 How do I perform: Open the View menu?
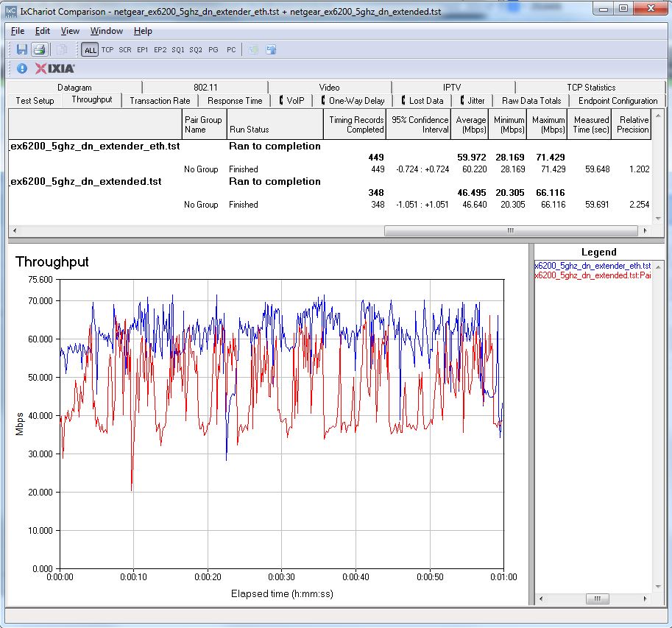click(x=70, y=31)
